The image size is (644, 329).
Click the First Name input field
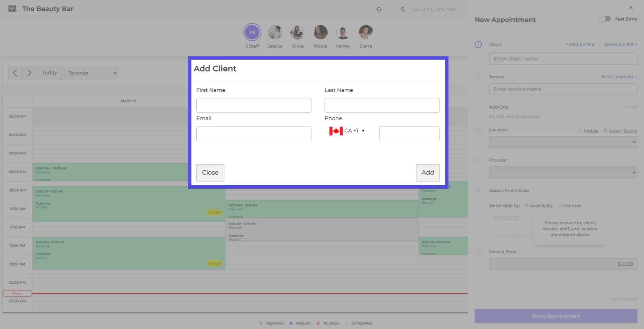253,105
